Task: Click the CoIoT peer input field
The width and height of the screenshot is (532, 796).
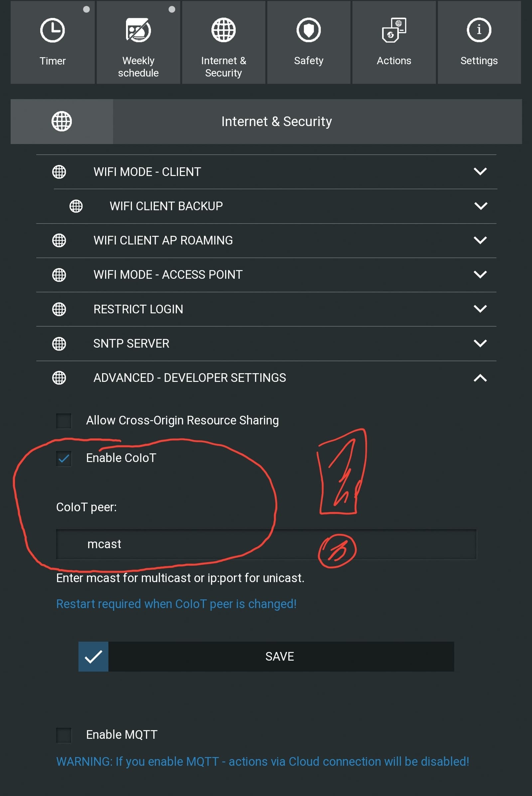Action: [x=266, y=544]
